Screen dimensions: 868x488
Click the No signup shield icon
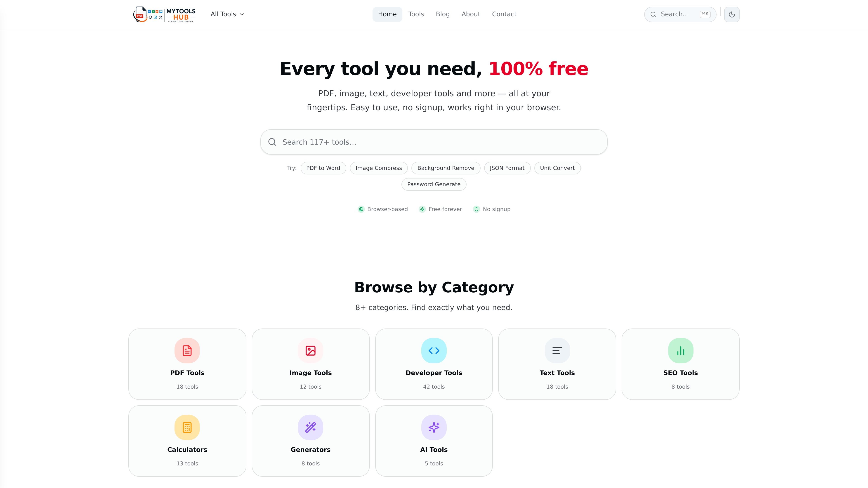point(476,209)
